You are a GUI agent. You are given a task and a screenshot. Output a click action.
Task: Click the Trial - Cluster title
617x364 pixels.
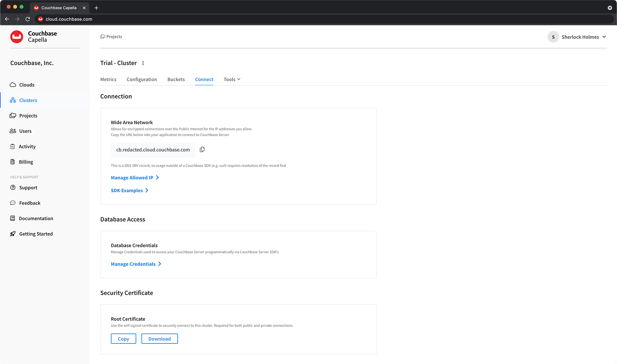click(x=119, y=63)
